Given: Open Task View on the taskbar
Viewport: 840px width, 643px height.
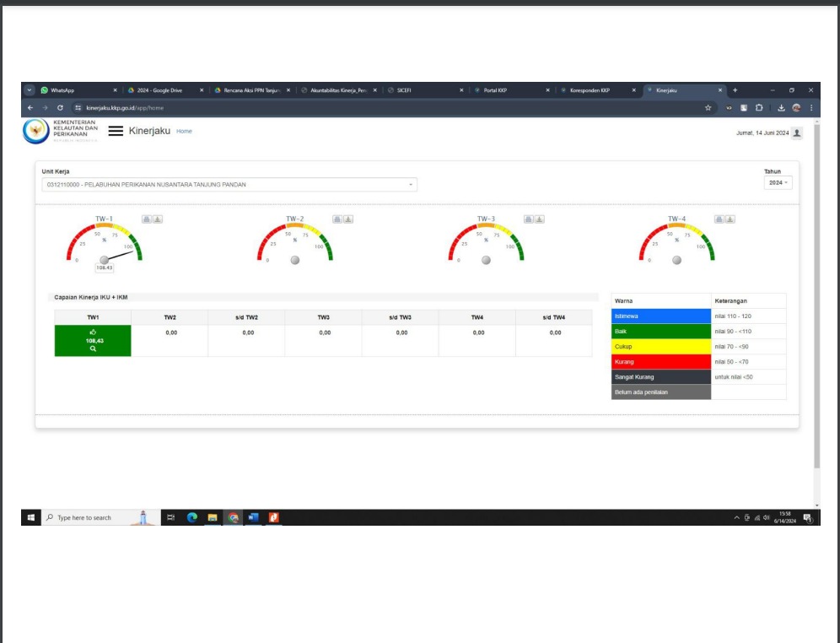Looking at the screenshot, I should 171,517.
